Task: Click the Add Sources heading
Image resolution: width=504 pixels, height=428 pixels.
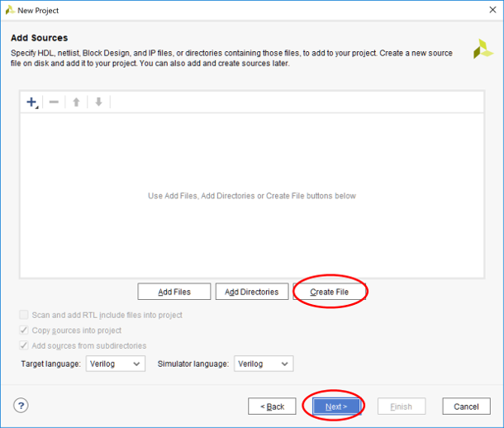Action: click(x=39, y=38)
